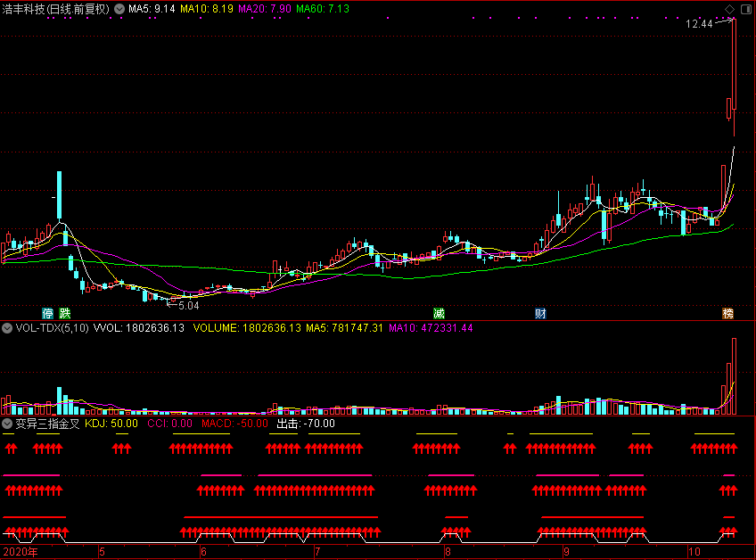Click the KDJ indicator value label
Screen dimensions: 756x560
111,424
